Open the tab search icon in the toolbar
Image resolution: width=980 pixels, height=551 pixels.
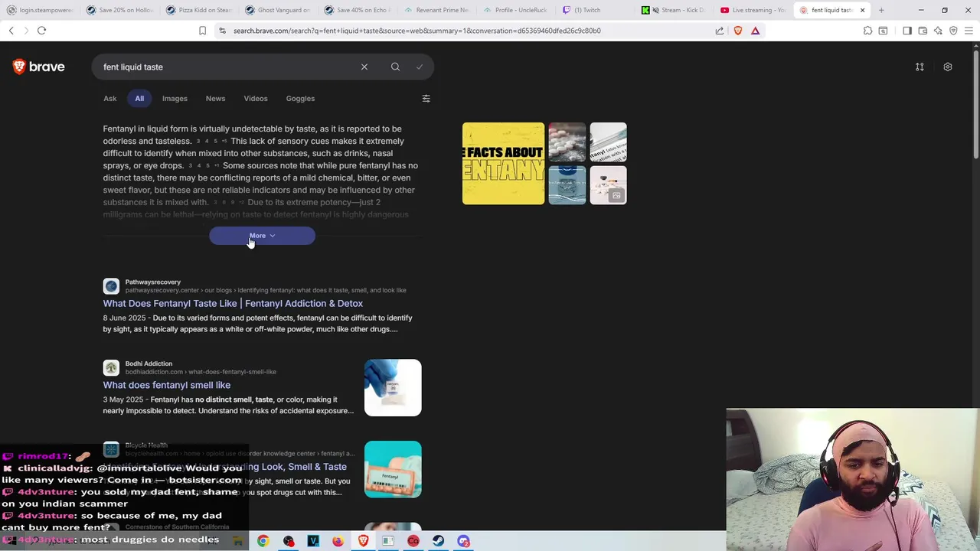[x=883, y=31]
